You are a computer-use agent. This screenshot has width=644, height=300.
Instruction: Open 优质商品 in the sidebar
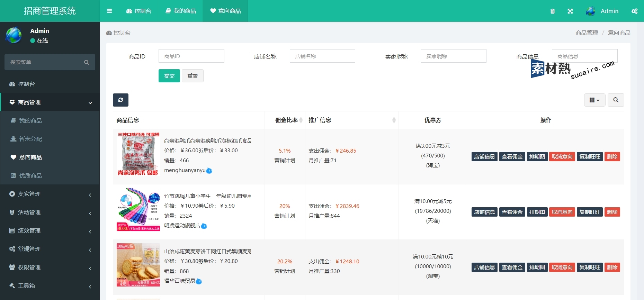pyautogui.click(x=50, y=175)
